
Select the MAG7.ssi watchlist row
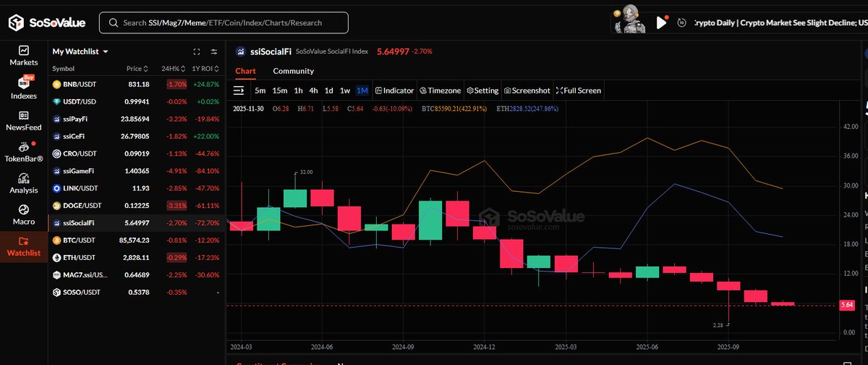click(x=135, y=275)
